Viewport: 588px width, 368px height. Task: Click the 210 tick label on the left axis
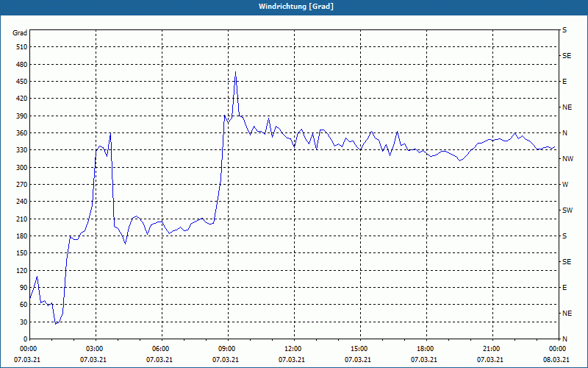click(22, 219)
